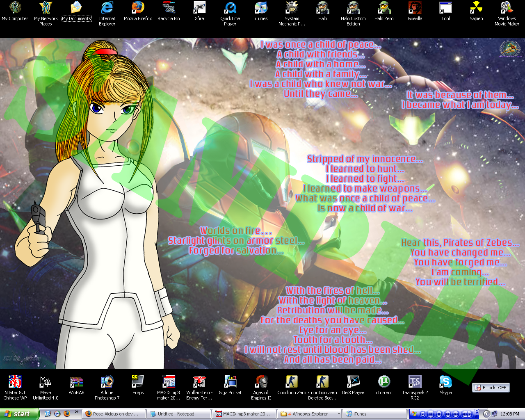Screen dimensions: 525x420
Task: Launch WinRAR desktop icon
Action: [x=76, y=385]
